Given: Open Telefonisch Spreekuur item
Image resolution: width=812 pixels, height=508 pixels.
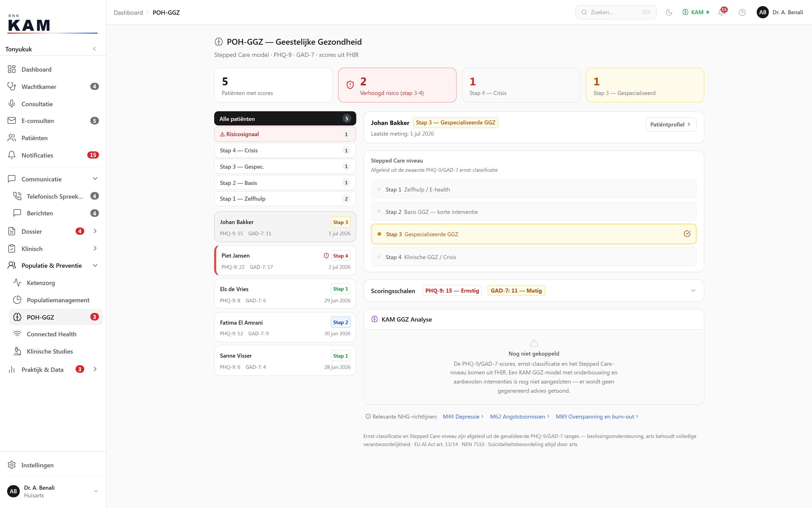Looking at the screenshot, I should pos(56,196).
